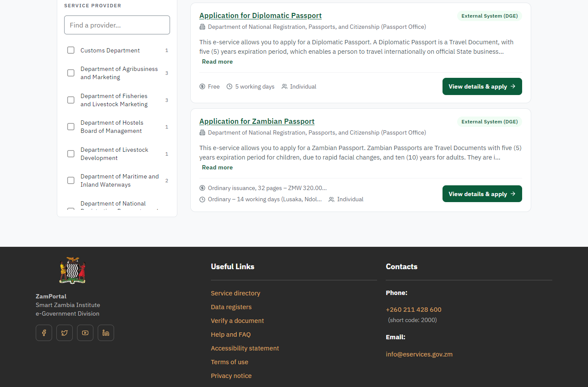This screenshot has width=588, height=387.
Task: Select the '(short code: 2000)' contact text
Action: coord(412,320)
